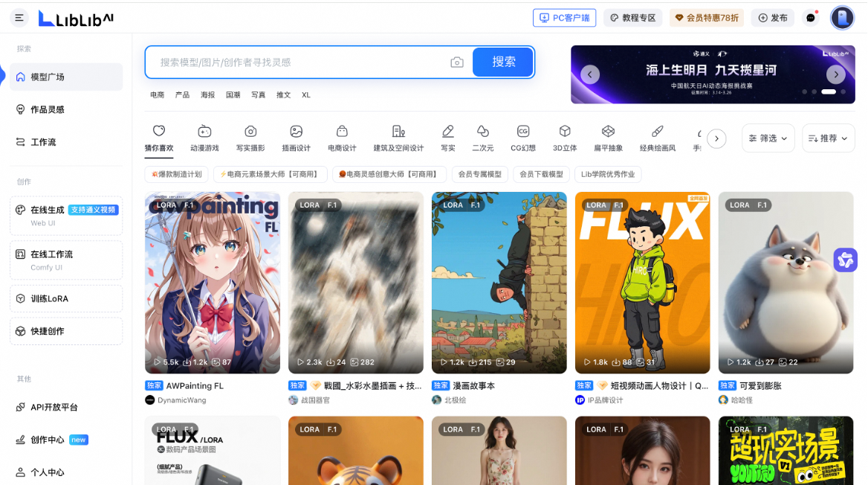Open 会员特惠78折 membership promotion

click(x=706, y=17)
